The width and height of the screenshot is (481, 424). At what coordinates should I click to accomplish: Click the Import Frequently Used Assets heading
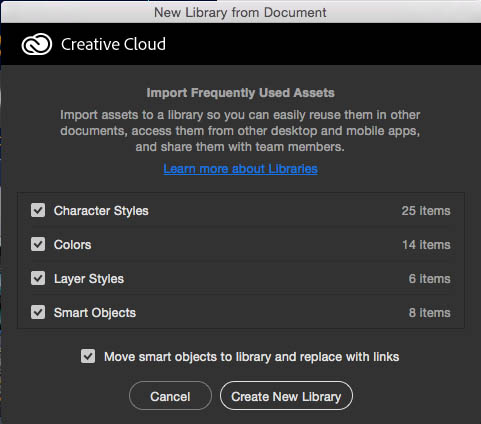click(241, 93)
